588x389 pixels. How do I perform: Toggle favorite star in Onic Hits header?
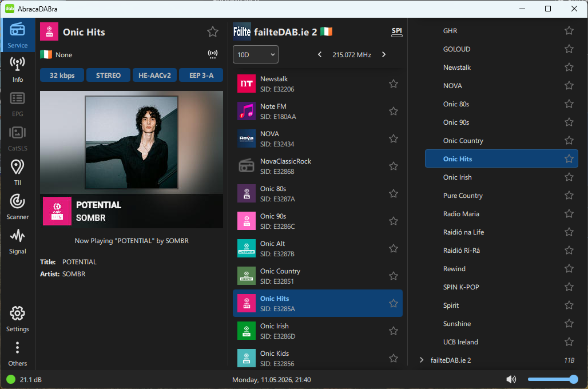(x=213, y=32)
